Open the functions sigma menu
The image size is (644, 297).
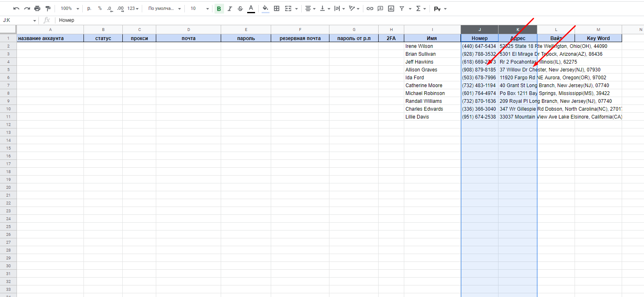click(x=420, y=8)
